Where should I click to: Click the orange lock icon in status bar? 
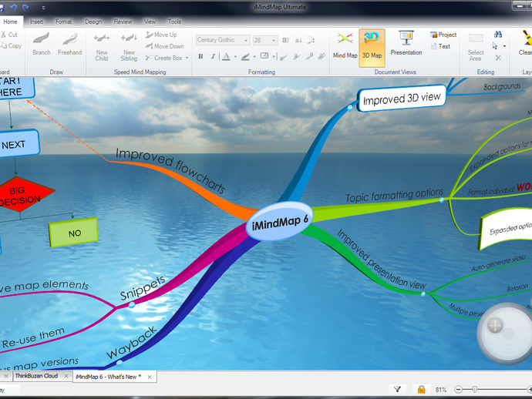(x=421, y=390)
